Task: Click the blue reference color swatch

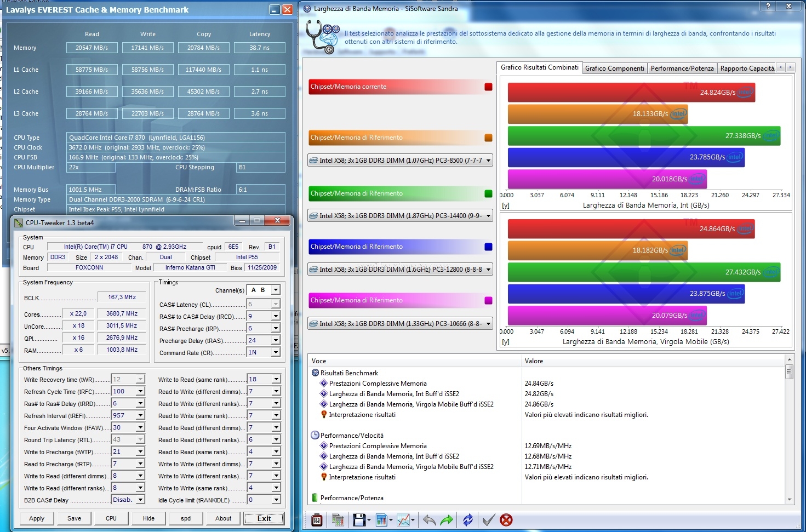Action: click(x=488, y=247)
